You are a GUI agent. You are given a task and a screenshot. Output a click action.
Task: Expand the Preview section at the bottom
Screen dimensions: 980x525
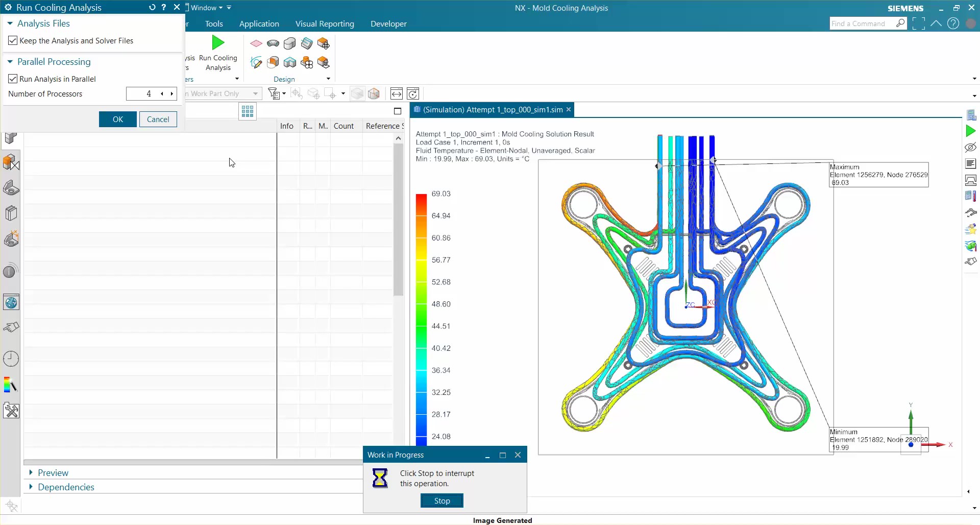pyautogui.click(x=31, y=472)
